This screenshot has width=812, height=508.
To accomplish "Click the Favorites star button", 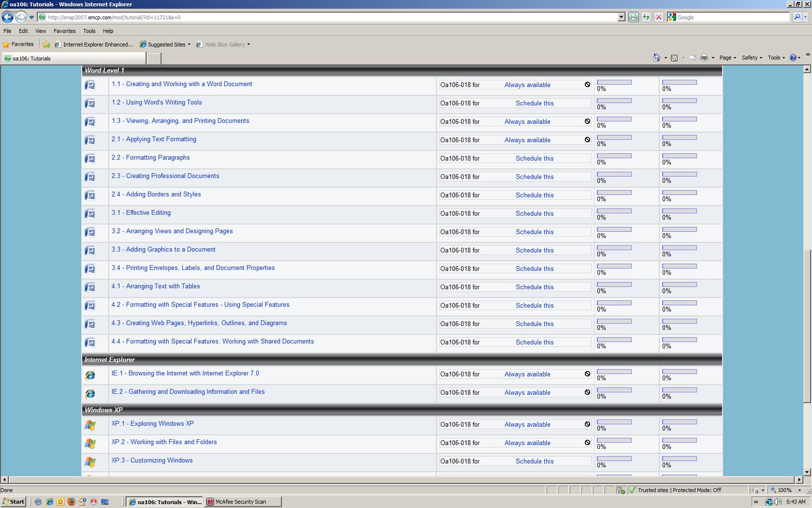I will point(18,44).
